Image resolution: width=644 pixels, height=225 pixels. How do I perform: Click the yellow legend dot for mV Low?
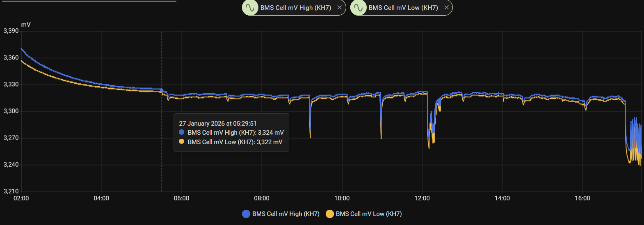pos(329,214)
